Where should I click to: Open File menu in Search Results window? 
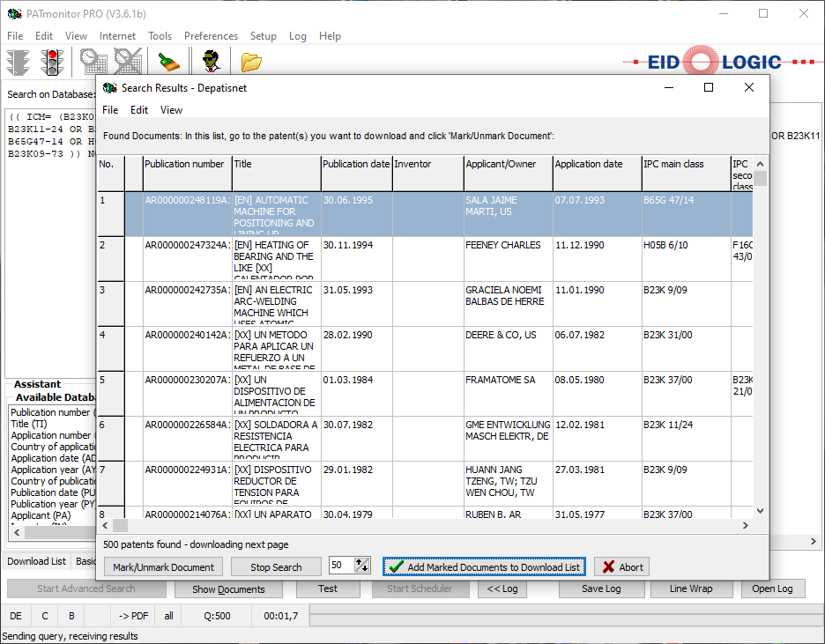pos(110,110)
